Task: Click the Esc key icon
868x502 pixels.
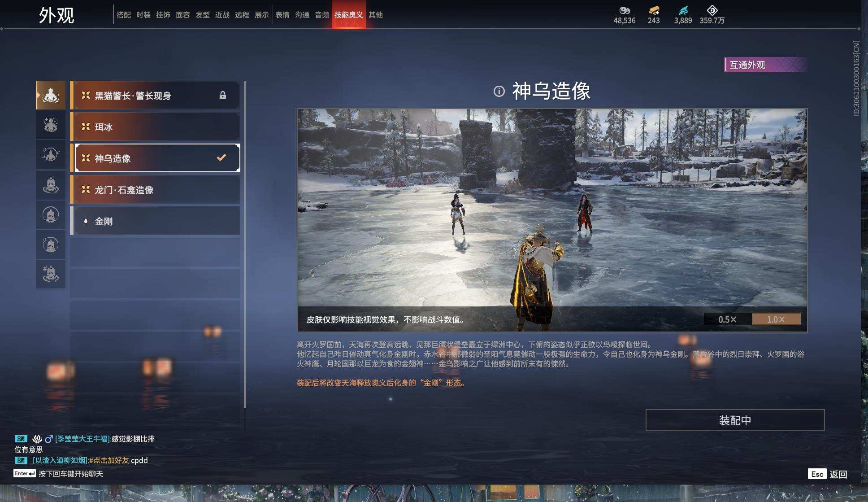Action: pos(817,474)
